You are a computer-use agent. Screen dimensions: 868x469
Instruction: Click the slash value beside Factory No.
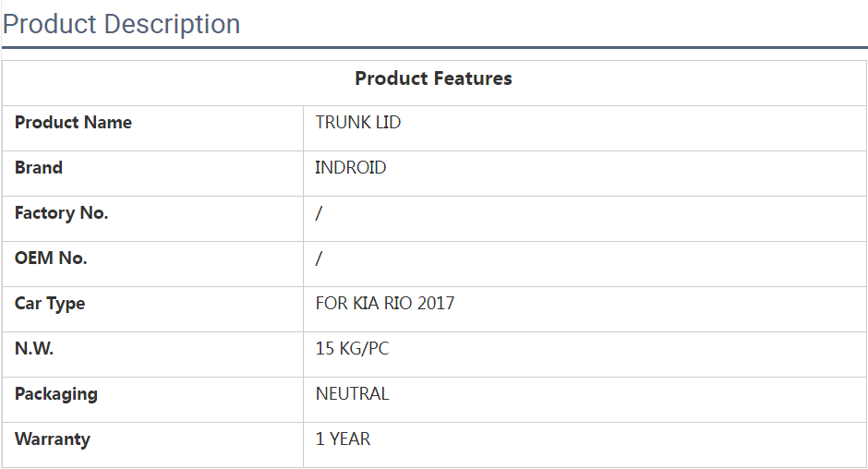pyautogui.click(x=319, y=213)
